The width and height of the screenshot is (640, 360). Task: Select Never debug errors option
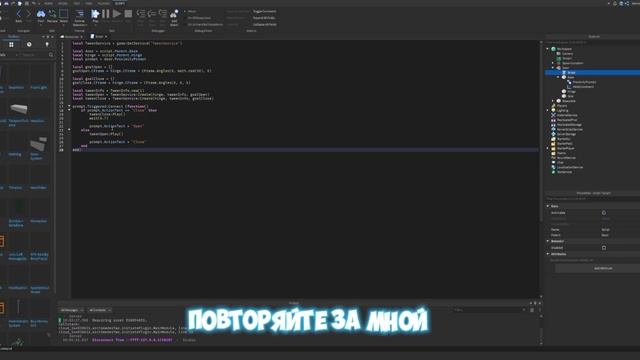(192, 11)
